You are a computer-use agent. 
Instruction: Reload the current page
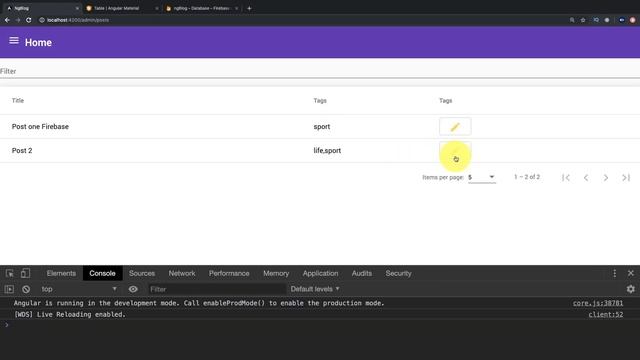pyautogui.click(x=29, y=20)
